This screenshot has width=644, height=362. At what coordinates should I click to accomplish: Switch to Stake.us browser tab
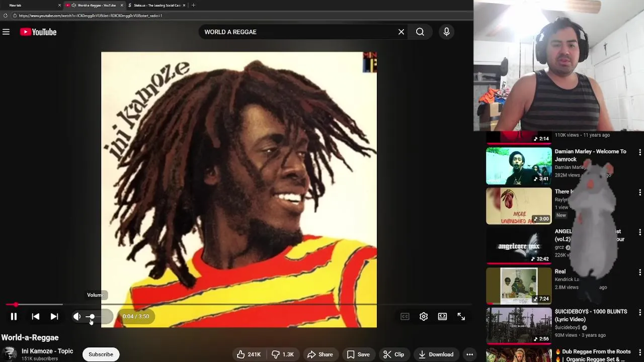156,5
